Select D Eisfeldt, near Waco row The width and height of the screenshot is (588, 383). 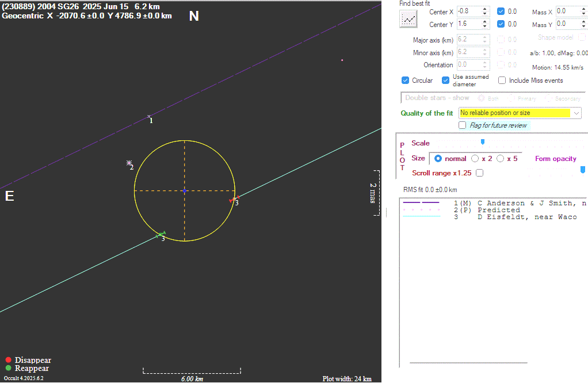(494, 217)
